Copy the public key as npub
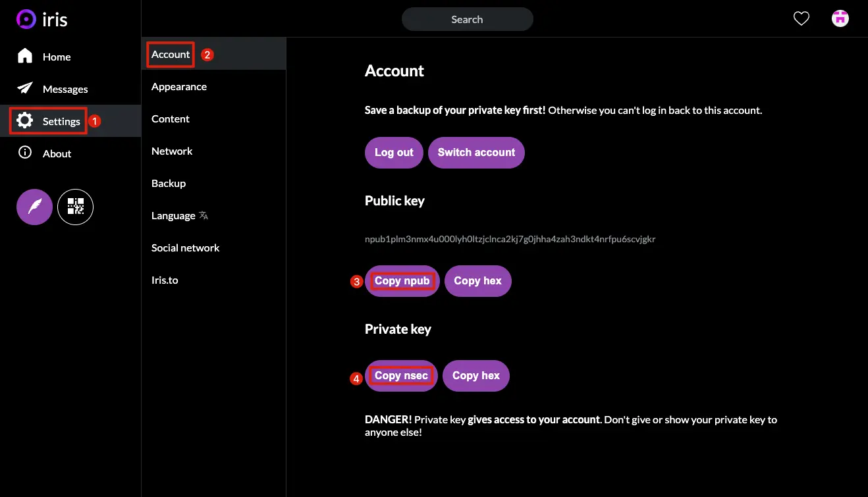Image resolution: width=868 pixels, height=497 pixels. [402, 280]
